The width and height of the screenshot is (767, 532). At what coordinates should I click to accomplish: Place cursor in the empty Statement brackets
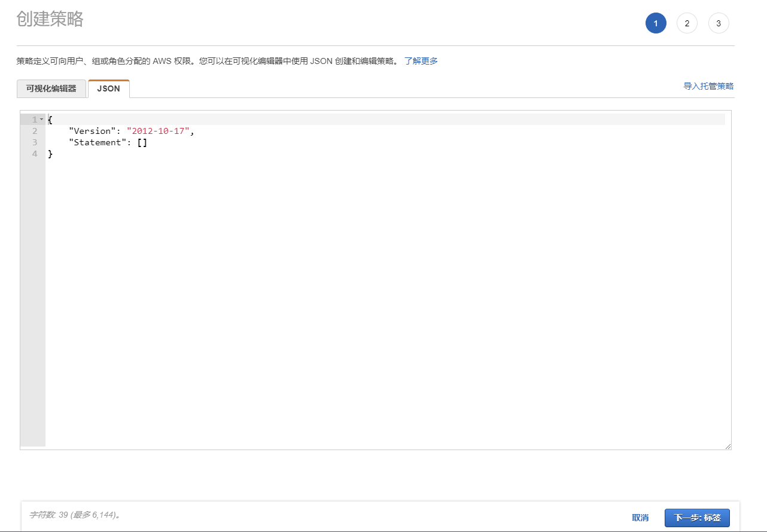(x=142, y=142)
